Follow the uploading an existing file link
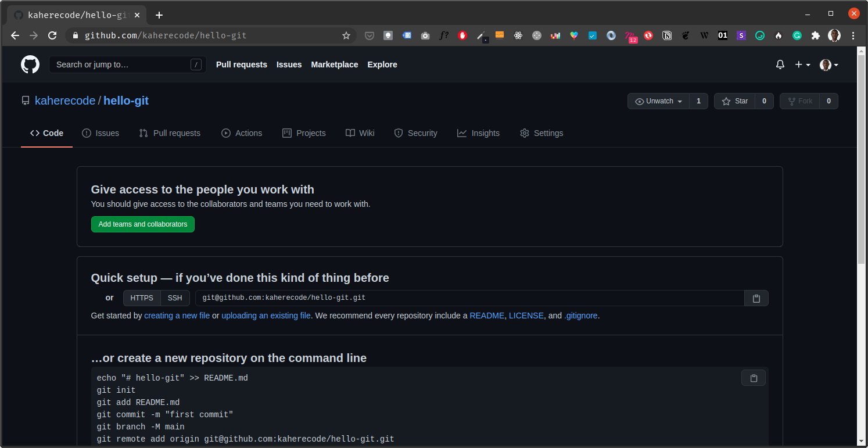 pos(266,316)
